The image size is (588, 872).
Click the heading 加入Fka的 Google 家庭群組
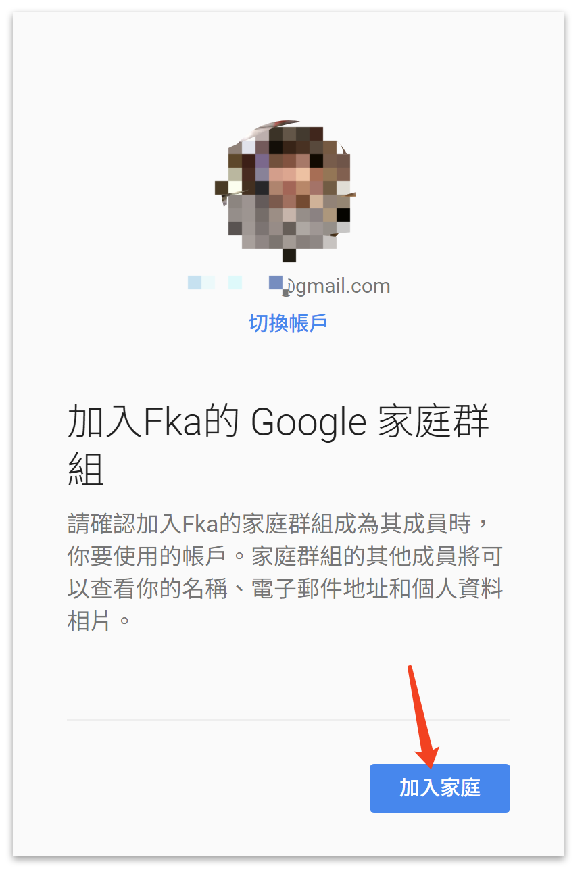pyautogui.click(x=278, y=445)
